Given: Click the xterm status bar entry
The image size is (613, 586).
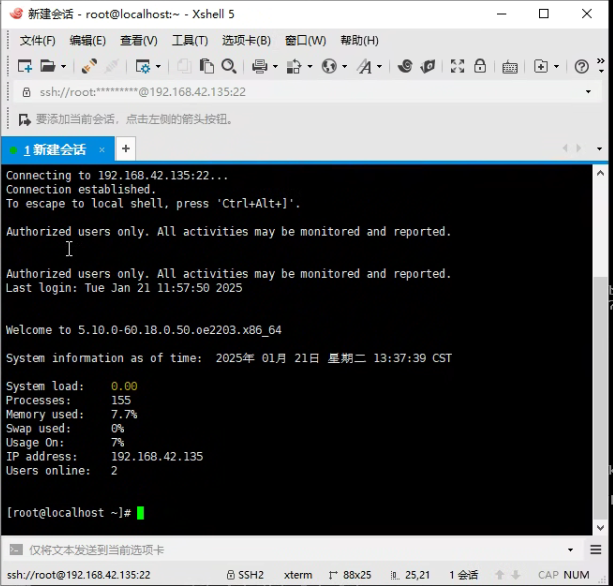Looking at the screenshot, I should coord(298,575).
